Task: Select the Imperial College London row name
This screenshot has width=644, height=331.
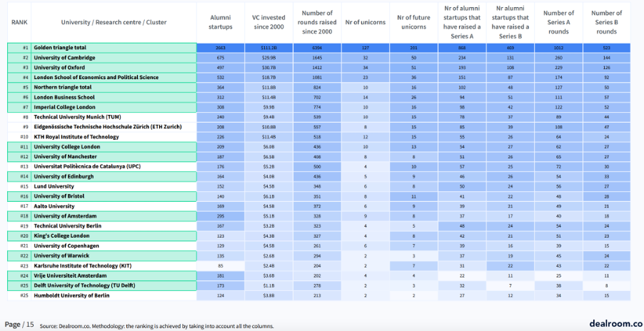Action: tap(64, 107)
